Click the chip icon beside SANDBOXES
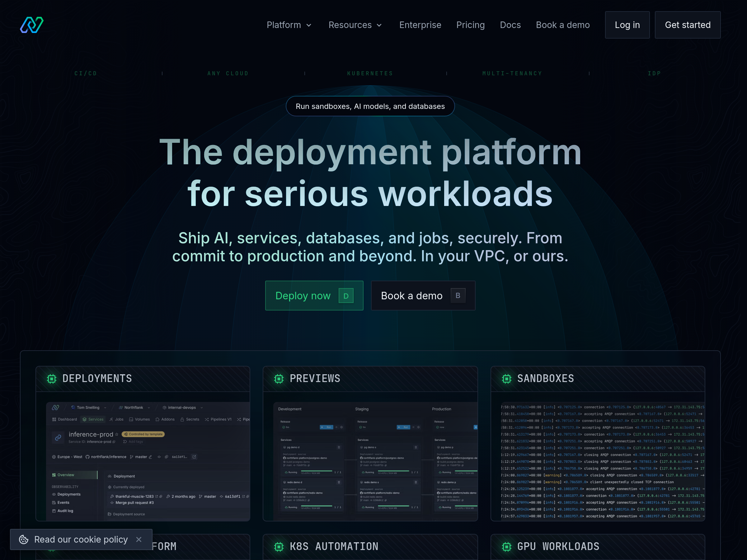 (x=506, y=379)
